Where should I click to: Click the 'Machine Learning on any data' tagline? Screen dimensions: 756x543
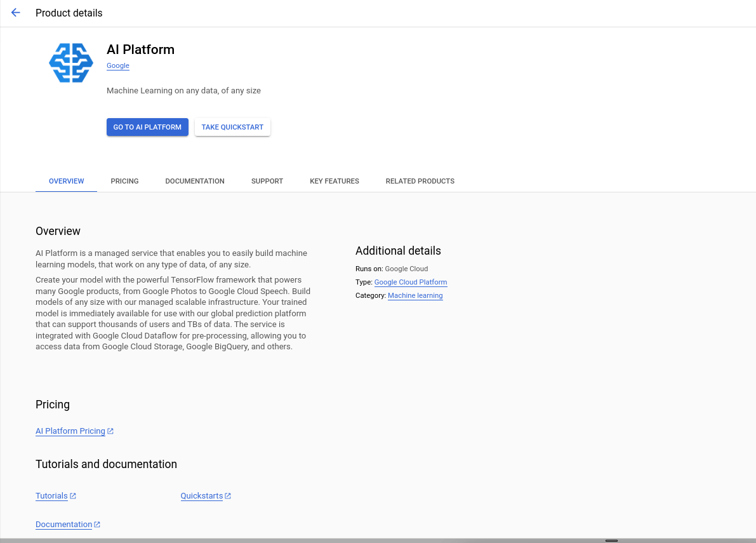point(183,91)
